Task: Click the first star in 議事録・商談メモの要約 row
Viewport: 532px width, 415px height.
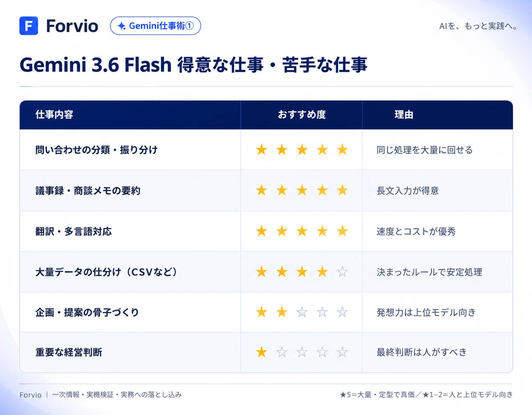Action: (x=262, y=191)
